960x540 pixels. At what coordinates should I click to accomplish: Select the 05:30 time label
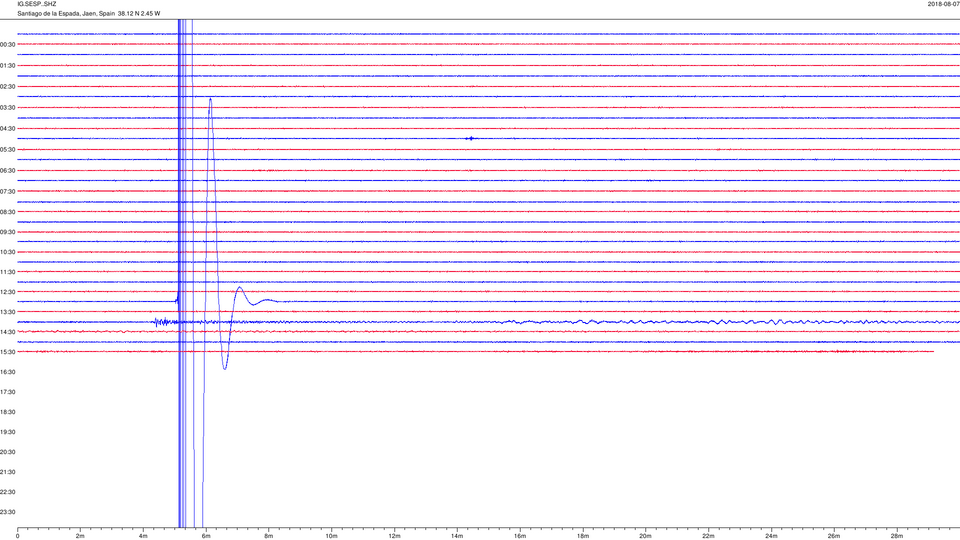[x=8, y=149]
